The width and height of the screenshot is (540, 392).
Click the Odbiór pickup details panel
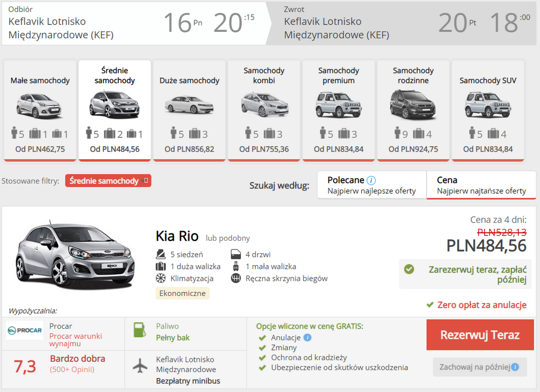pyautogui.click(x=136, y=23)
